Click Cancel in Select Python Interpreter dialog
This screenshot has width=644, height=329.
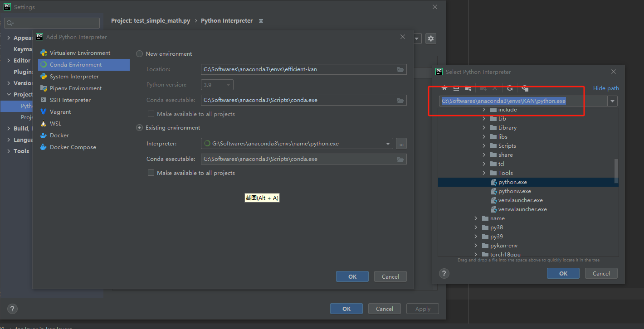(x=601, y=273)
